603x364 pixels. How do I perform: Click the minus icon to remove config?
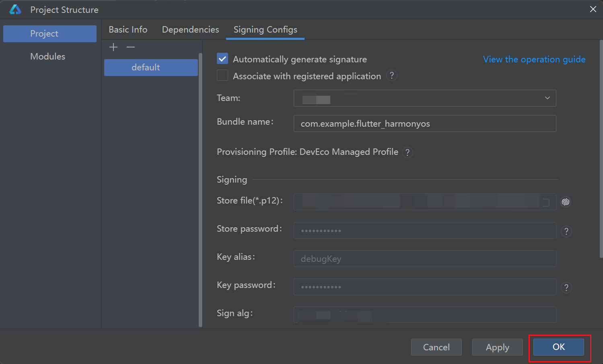[131, 47]
